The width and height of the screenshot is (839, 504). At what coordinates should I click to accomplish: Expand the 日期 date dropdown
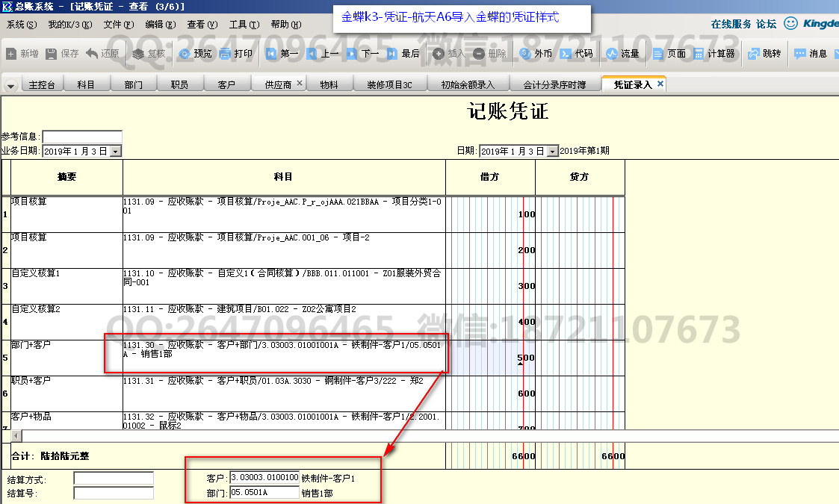pos(552,151)
